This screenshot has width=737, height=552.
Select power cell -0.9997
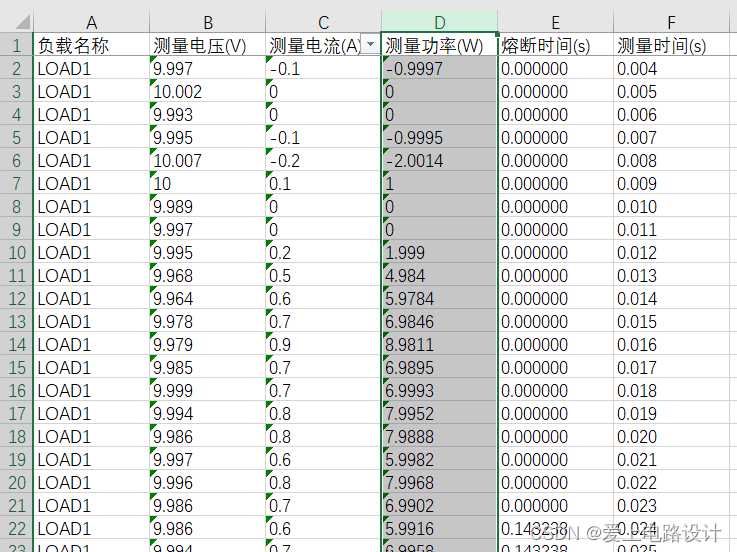point(439,68)
